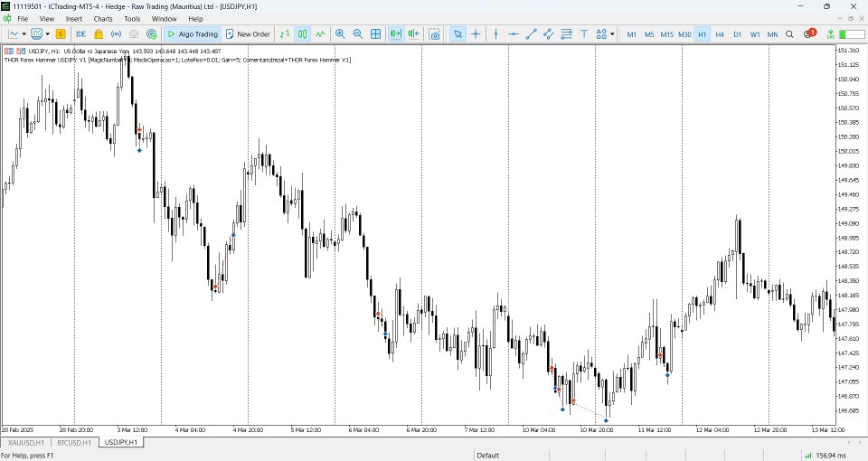Switch to the XAUUSD,H1 chart tab

(26, 443)
